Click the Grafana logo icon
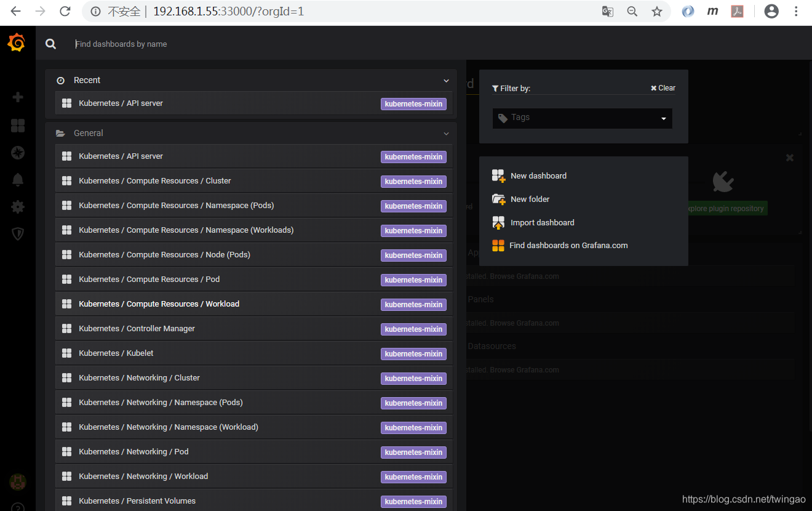Screen dimensions: 812x511 click(x=17, y=42)
